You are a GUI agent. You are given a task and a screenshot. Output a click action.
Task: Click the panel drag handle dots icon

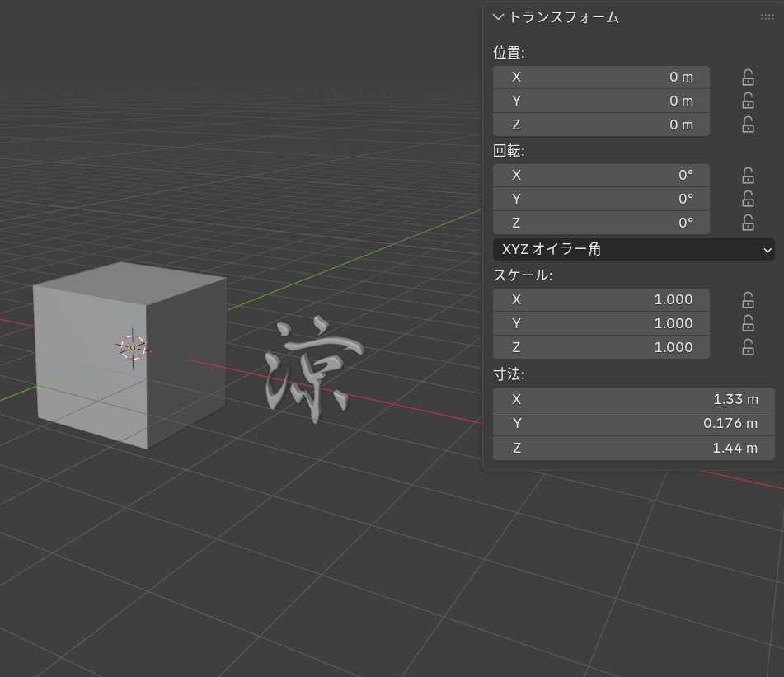coord(767,17)
